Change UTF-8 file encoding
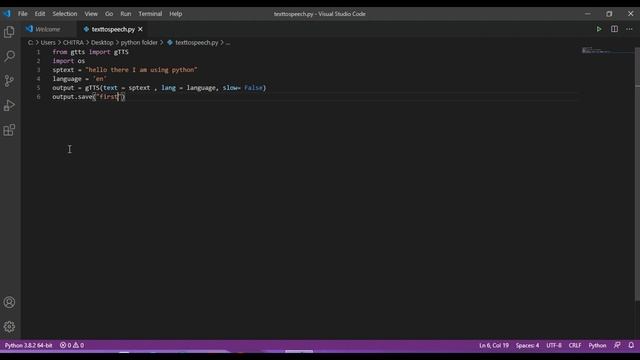The height and width of the screenshot is (360, 640). point(554,345)
